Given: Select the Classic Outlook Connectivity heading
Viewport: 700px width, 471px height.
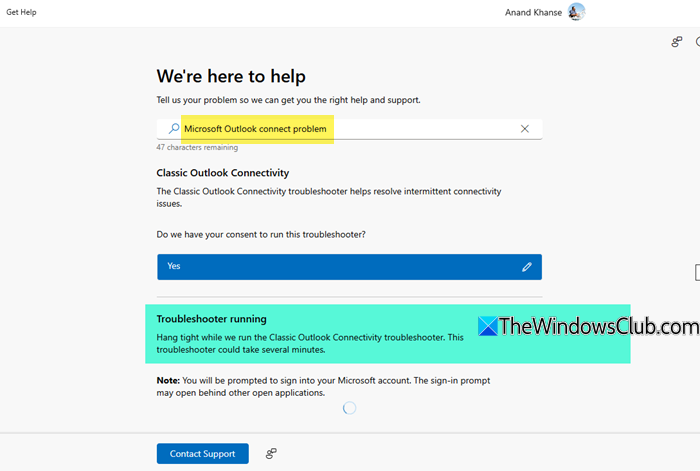Looking at the screenshot, I should pyautogui.click(x=223, y=173).
